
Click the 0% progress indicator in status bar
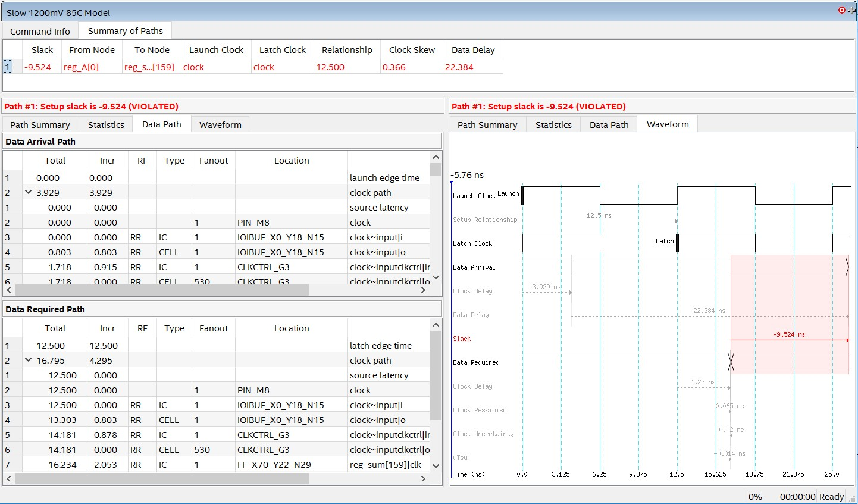755,496
